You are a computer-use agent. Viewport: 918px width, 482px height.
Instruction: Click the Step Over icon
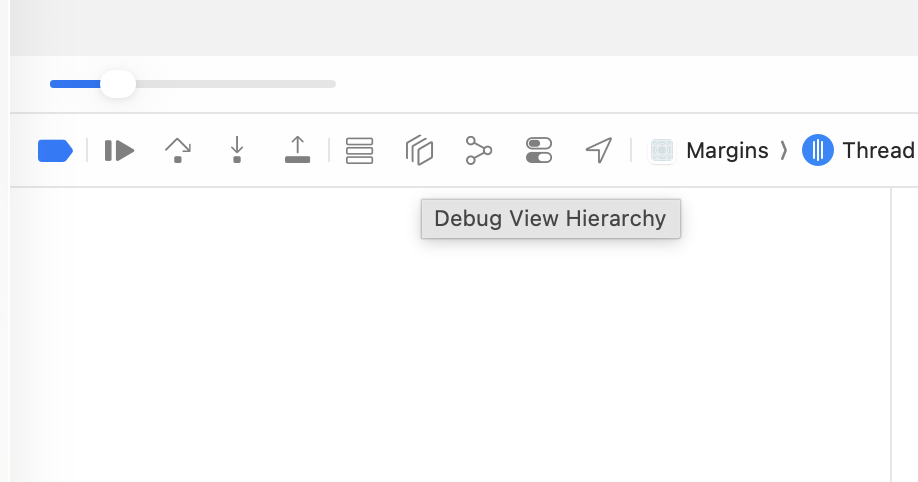point(177,151)
